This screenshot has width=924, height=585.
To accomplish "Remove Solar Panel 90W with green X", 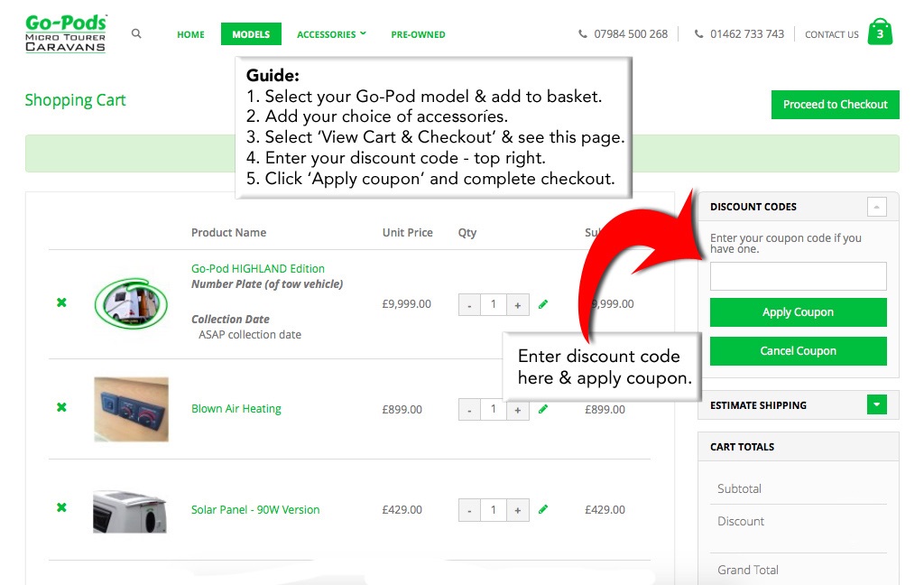I will point(61,507).
